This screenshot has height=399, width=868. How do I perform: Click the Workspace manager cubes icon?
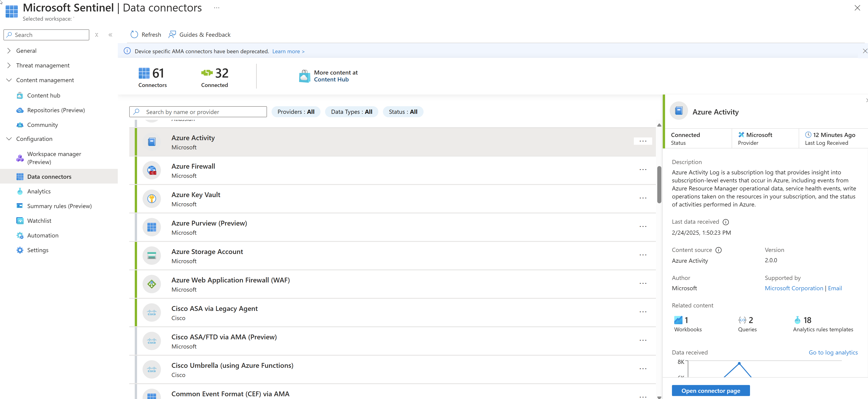[20, 158]
